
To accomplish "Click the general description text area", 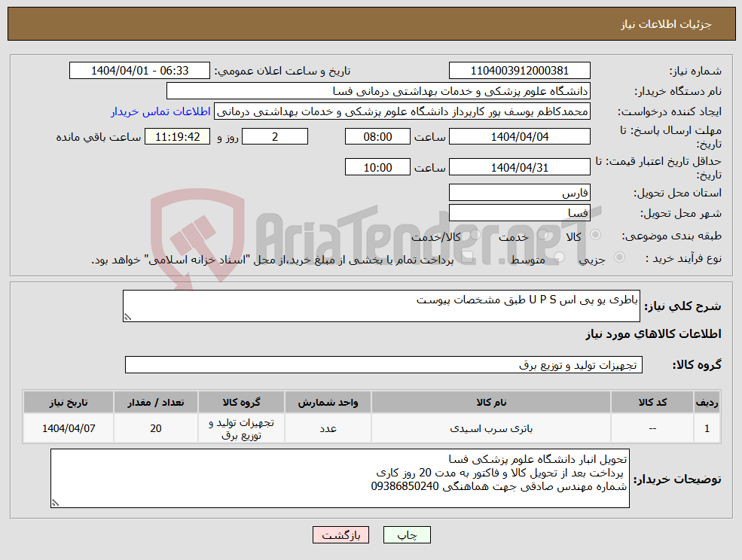I will tap(381, 306).
